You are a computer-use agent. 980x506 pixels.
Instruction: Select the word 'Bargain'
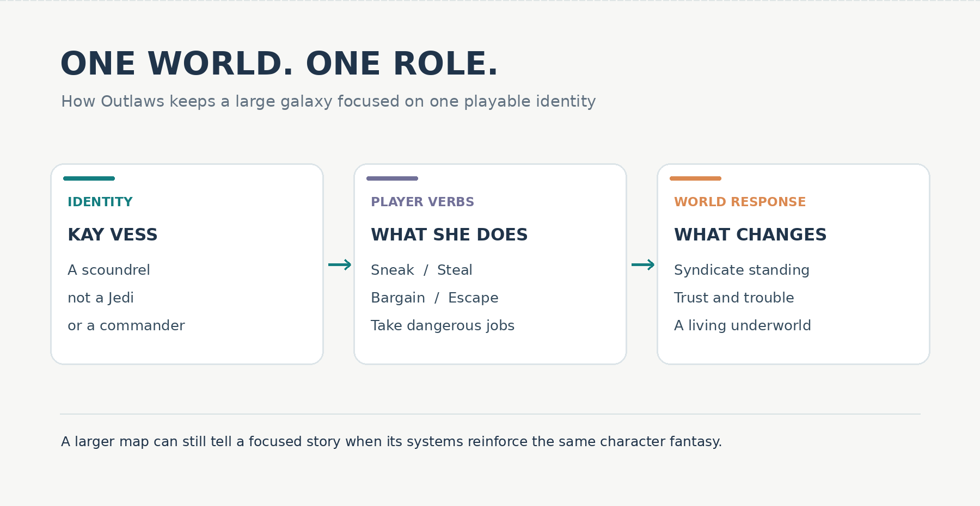tap(398, 298)
